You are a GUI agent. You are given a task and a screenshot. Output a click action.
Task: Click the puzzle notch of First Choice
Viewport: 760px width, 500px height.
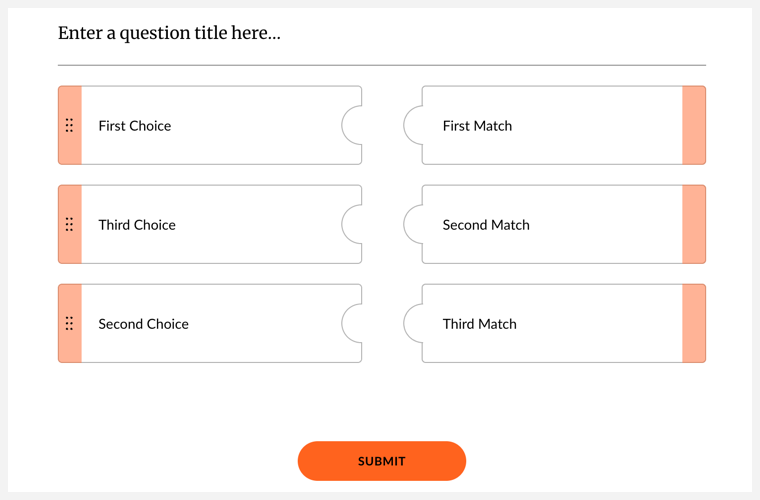352,126
